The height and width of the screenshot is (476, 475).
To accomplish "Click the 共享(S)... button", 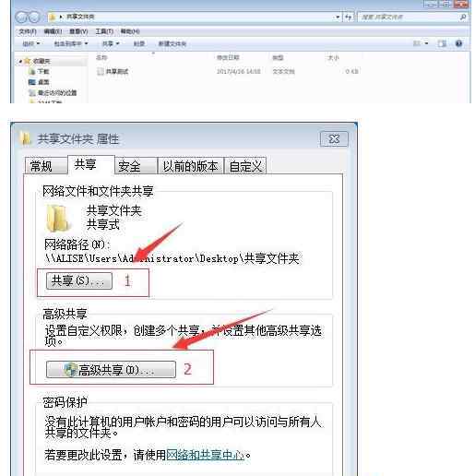I will tap(79, 280).
